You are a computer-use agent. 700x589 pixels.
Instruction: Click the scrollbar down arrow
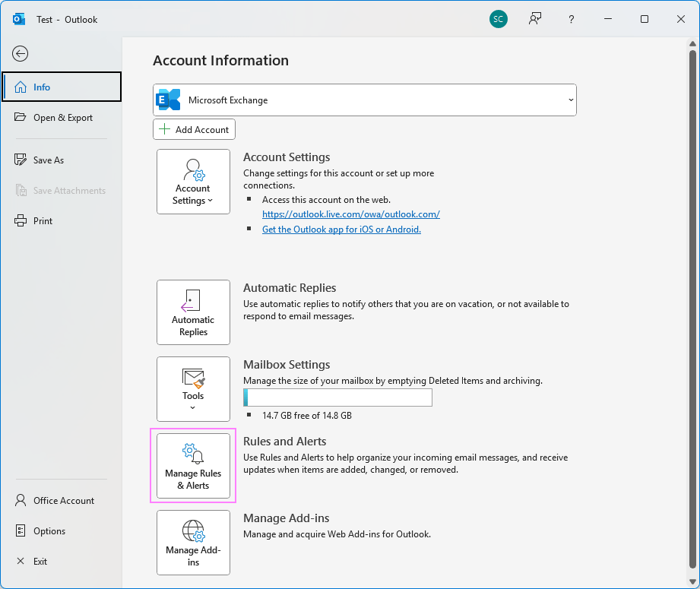692,581
